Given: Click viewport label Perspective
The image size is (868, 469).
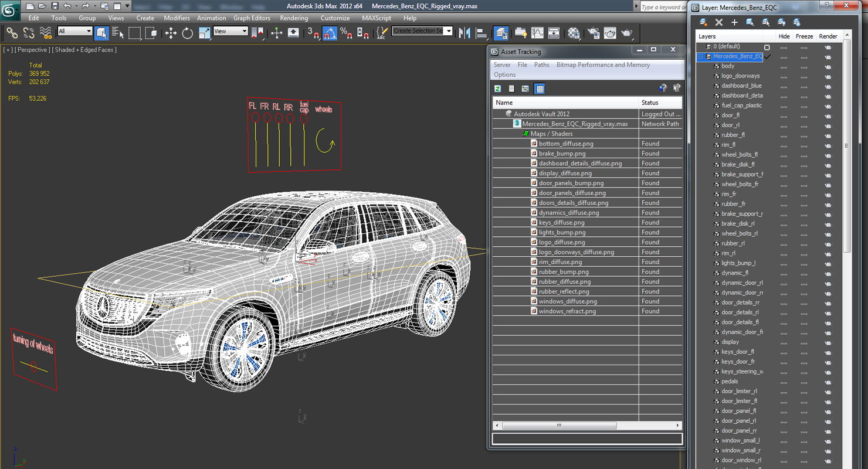Looking at the screenshot, I should click(x=32, y=50).
